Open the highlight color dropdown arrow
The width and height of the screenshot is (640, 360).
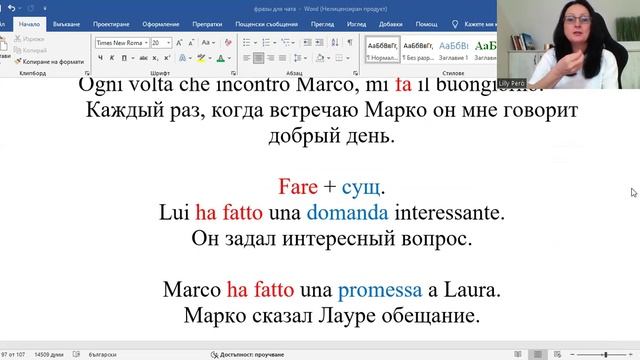tap(210, 58)
